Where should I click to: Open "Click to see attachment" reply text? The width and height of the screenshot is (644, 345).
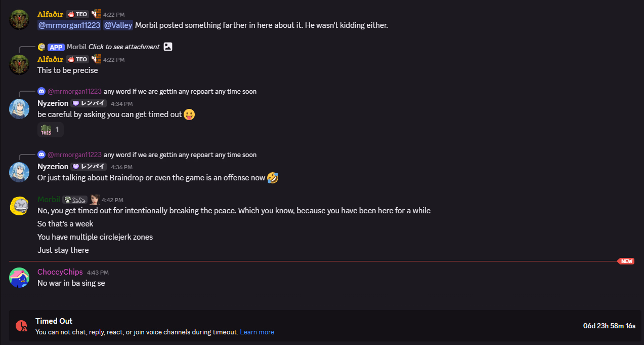pos(124,47)
